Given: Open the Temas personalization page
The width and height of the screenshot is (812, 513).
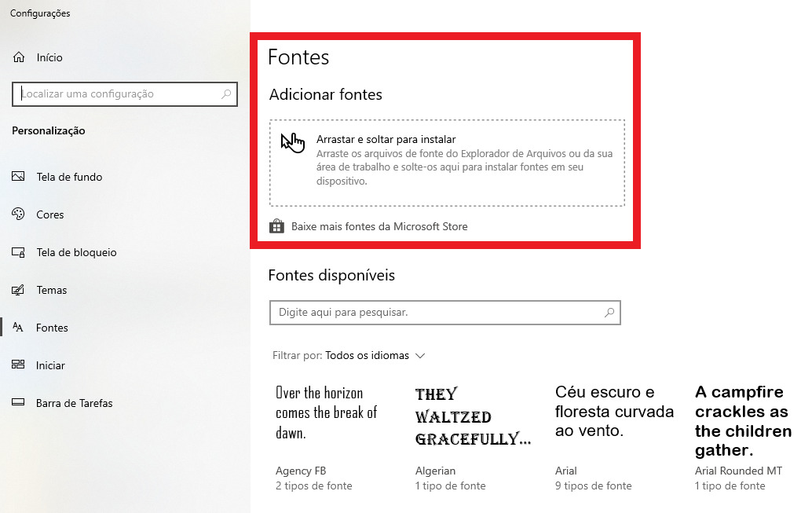Looking at the screenshot, I should [x=52, y=290].
